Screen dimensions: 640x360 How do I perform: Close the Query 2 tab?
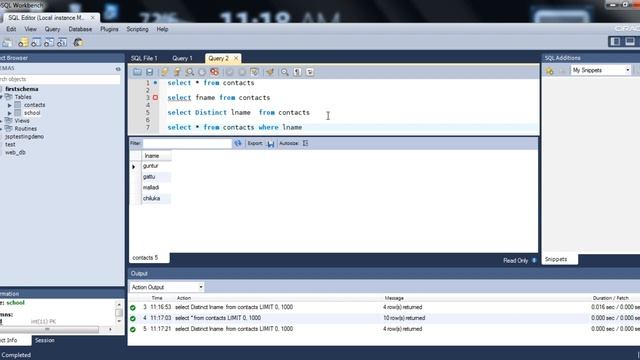(236, 58)
